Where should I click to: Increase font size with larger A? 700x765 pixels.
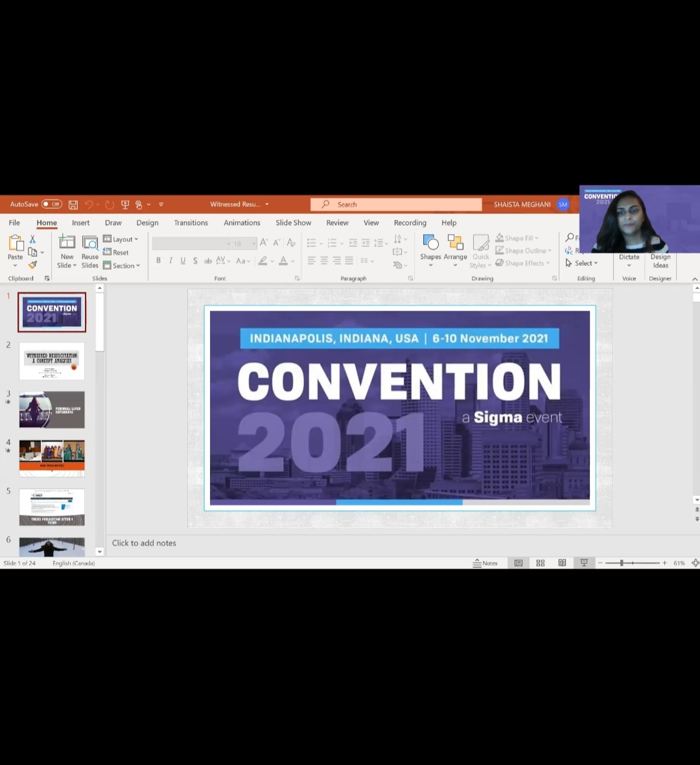coord(264,242)
